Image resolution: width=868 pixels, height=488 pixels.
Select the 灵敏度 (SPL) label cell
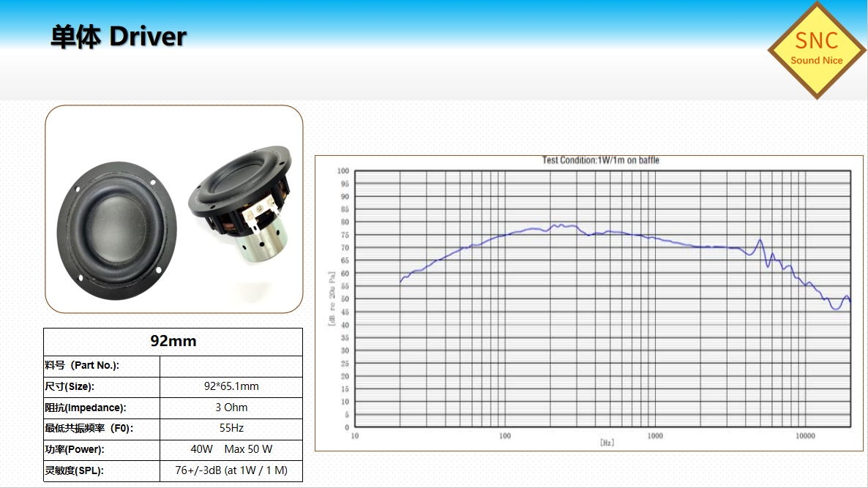click(x=74, y=470)
